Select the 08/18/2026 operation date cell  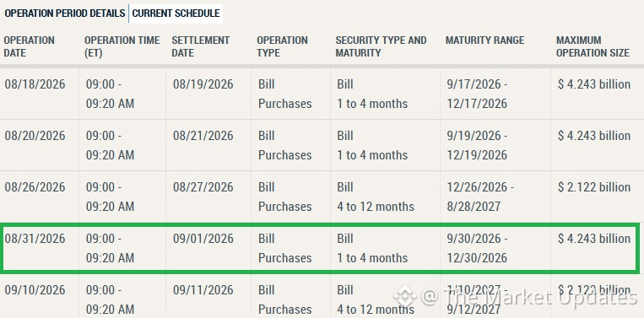point(35,84)
